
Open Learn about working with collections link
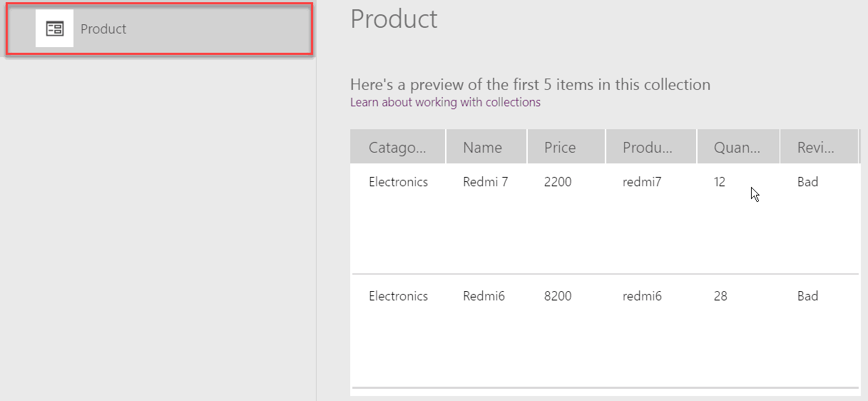tap(445, 102)
